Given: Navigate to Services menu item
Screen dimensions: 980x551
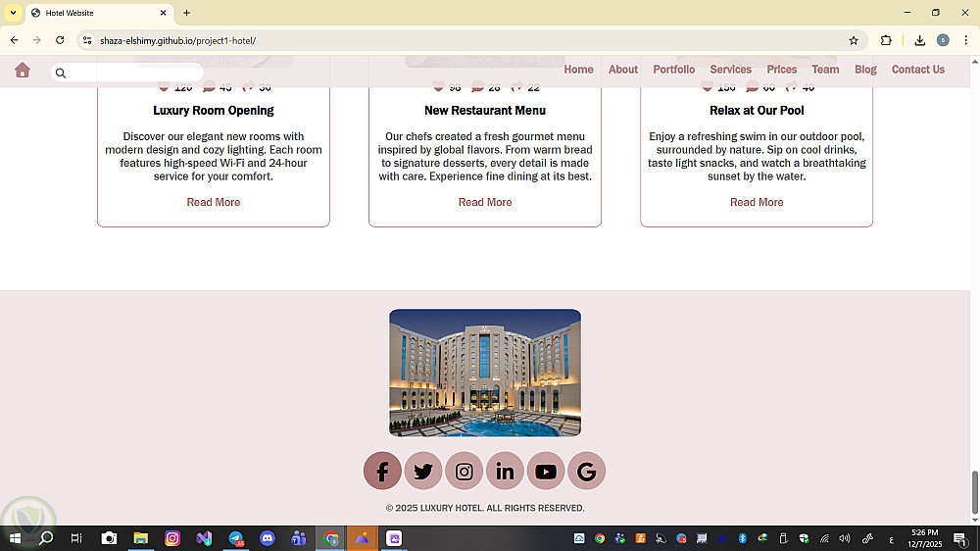Looking at the screenshot, I should (x=731, y=70).
